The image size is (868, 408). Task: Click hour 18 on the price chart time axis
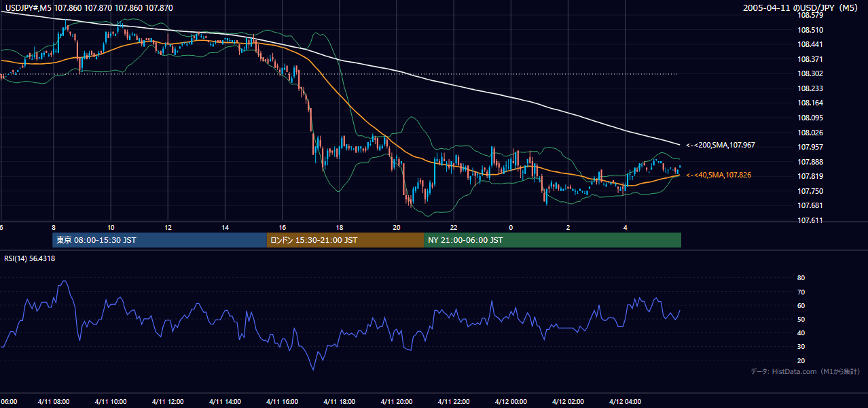pyautogui.click(x=339, y=227)
